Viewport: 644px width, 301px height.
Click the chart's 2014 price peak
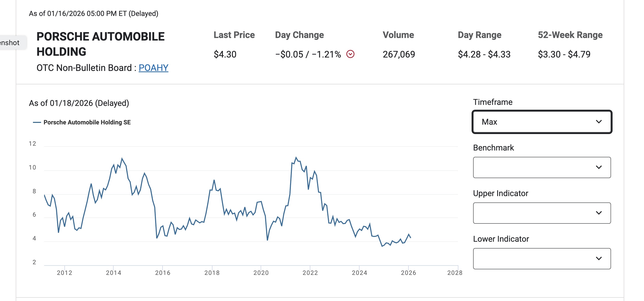pos(122,159)
